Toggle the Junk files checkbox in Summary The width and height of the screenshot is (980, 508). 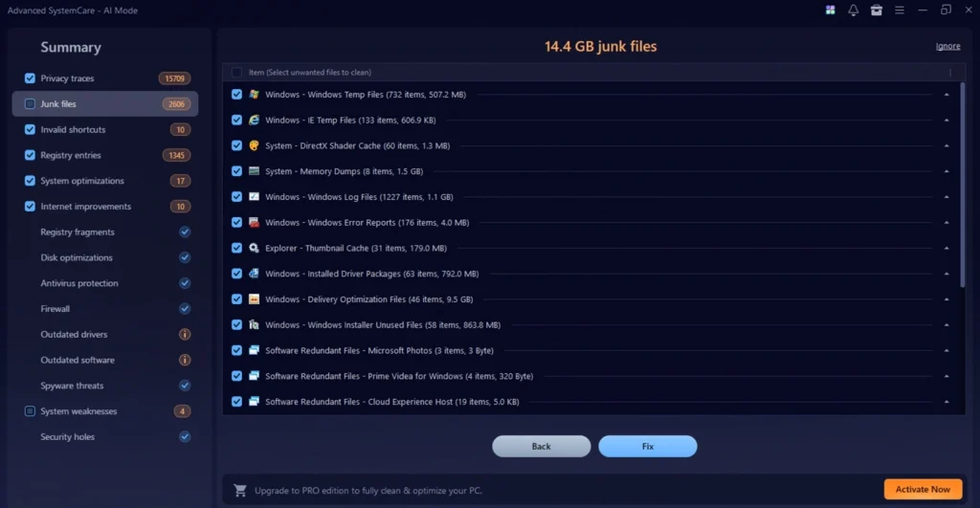pos(30,103)
